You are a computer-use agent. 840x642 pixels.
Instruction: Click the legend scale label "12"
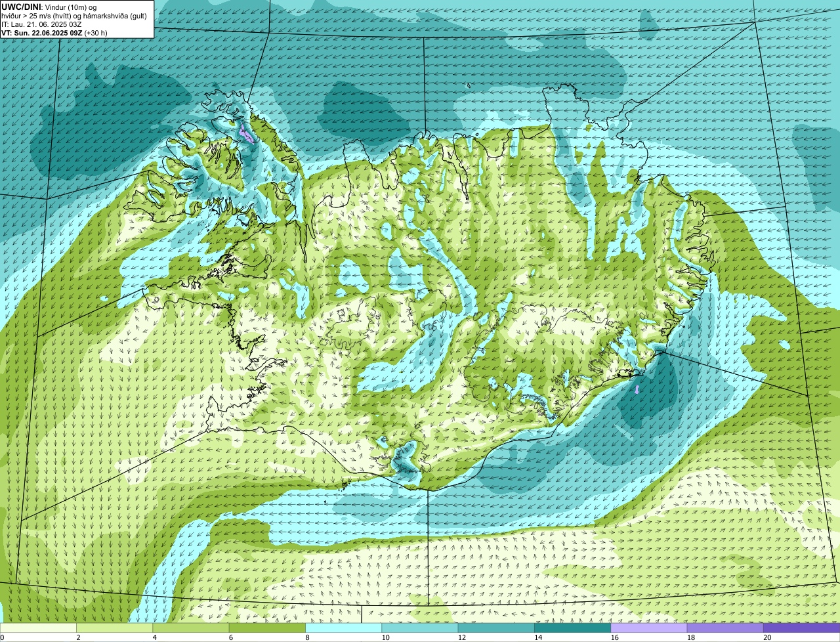[462, 637]
